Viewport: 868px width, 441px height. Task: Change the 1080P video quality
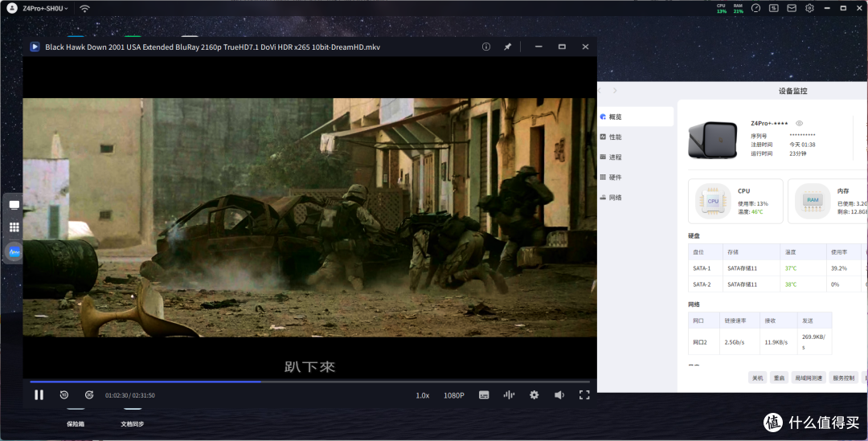coord(454,396)
